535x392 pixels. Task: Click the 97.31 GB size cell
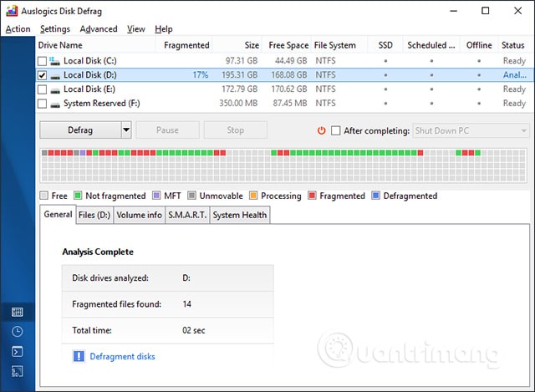click(x=242, y=61)
